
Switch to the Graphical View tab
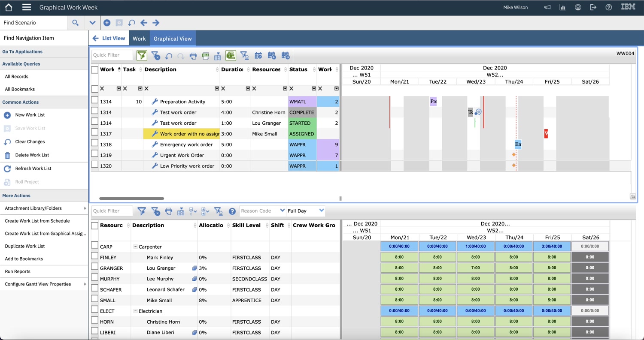pyautogui.click(x=173, y=39)
